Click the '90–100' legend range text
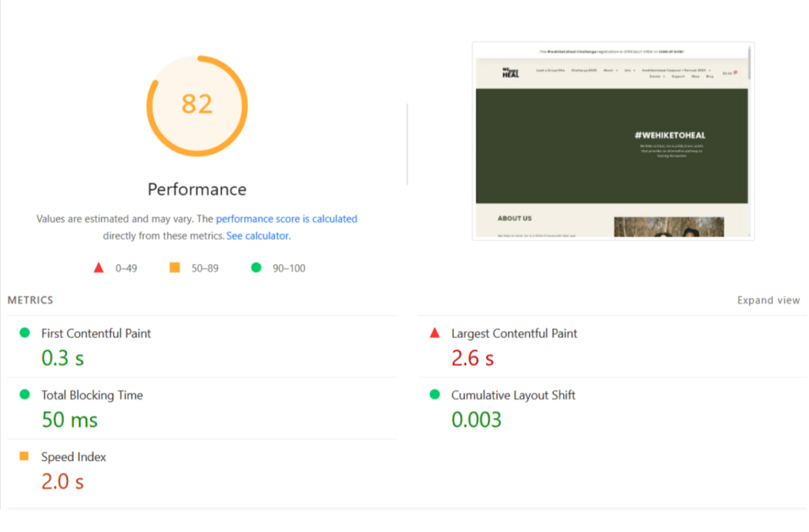 (289, 268)
